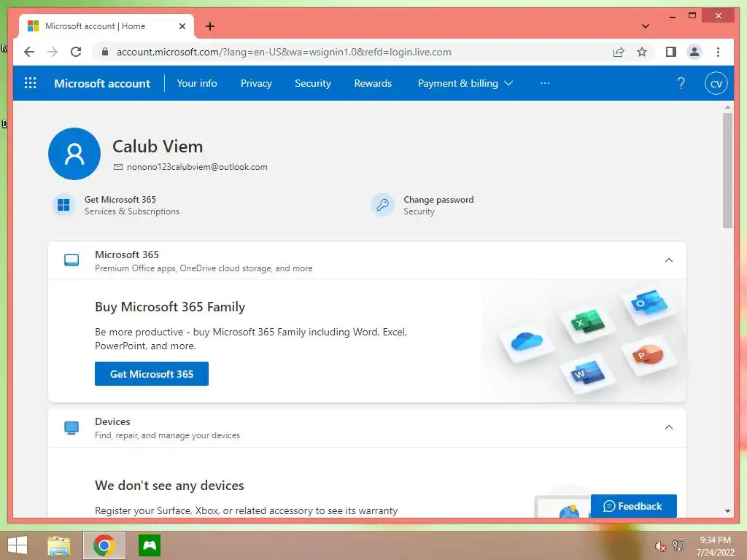The height and width of the screenshot is (560, 747).
Task: Open the Xbox app from the taskbar
Action: [150, 545]
